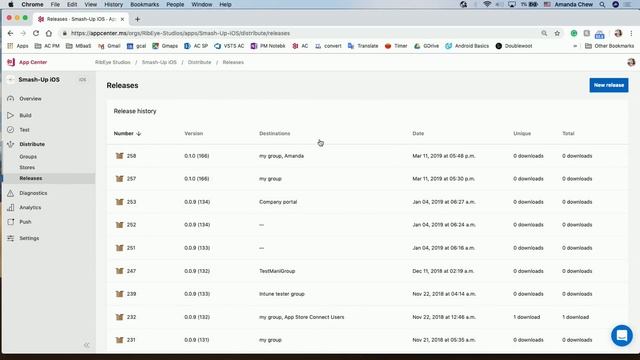Click the package icon for release 253

(119, 202)
